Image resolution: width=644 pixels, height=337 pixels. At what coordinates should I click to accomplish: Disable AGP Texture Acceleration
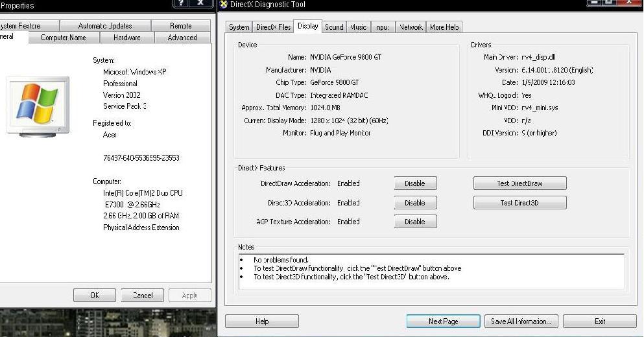(415, 222)
